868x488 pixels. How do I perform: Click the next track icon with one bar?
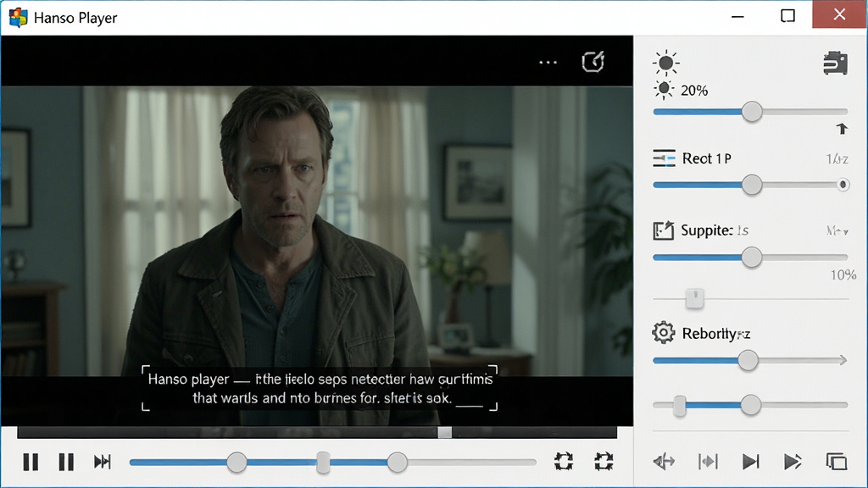click(x=751, y=462)
